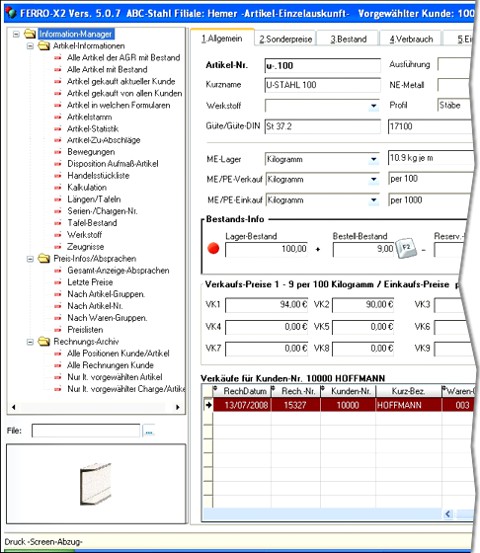Click the Lager-Bestand value field
Image resolution: width=480 pixels, height=553 pixels.
[266, 249]
